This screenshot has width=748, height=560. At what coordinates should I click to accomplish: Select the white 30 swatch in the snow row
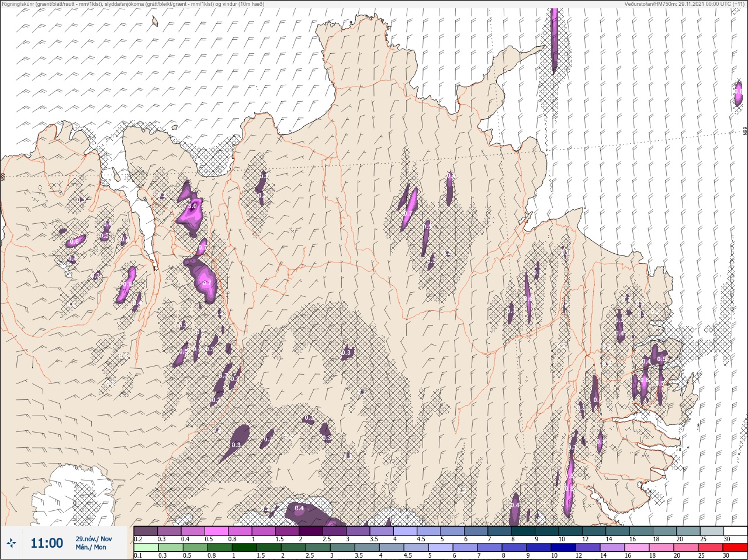pyautogui.click(x=735, y=531)
